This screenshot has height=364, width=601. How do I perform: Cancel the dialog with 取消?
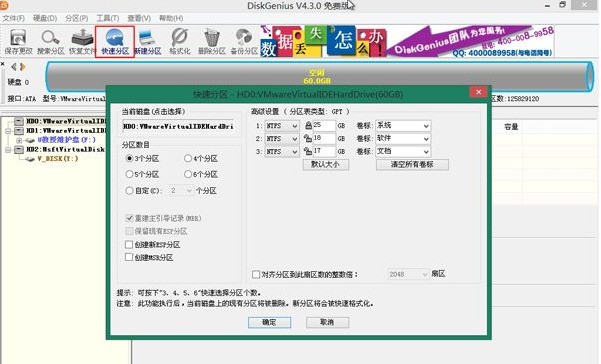(327, 322)
